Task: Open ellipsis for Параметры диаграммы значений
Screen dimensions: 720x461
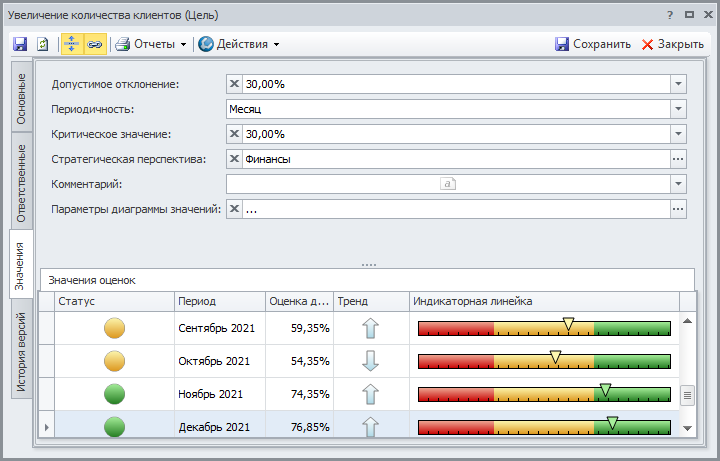Action: point(678,209)
